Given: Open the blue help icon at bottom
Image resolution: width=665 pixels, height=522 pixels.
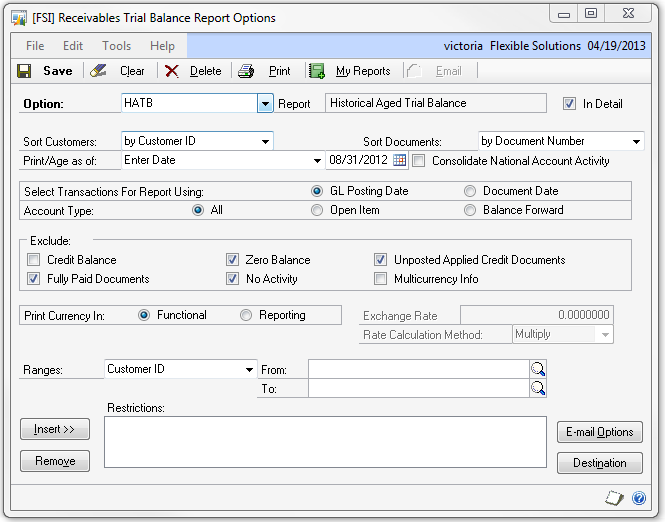Looking at the screenshot, I should tap(639, 498).
